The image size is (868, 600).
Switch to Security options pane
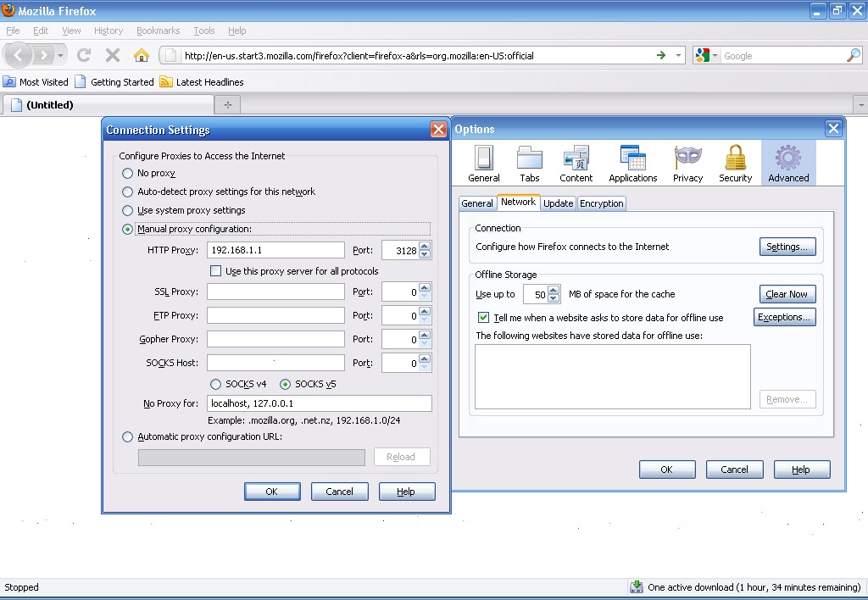(736, 164)
